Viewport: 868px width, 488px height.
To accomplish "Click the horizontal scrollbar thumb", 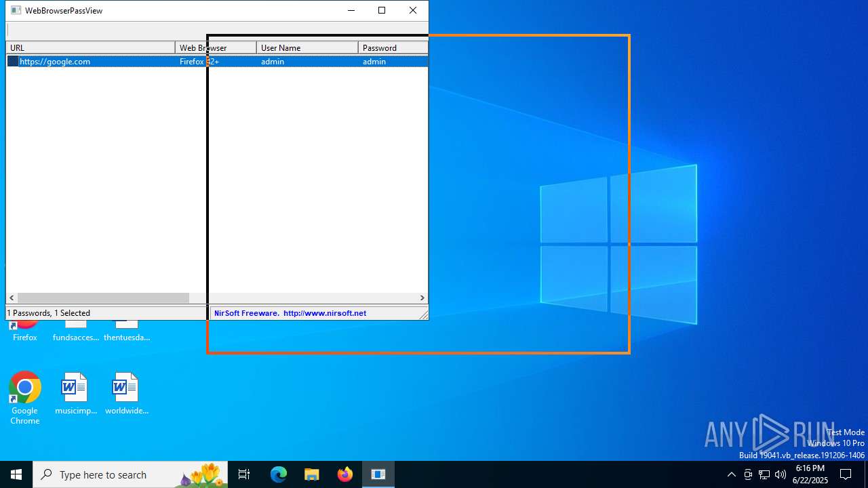I will coord(103,298).
